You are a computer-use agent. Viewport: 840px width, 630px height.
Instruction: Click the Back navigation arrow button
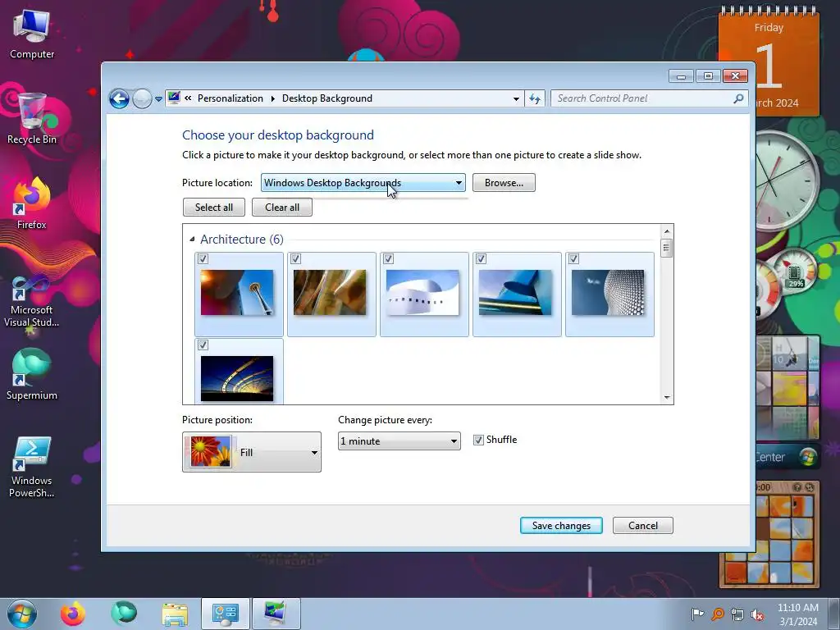coord(119,98)
